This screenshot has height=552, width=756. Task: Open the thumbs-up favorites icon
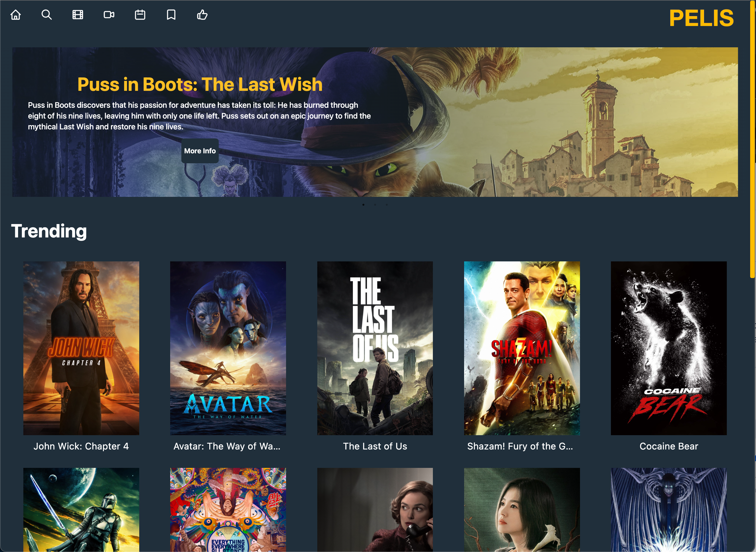coord(202,15)
